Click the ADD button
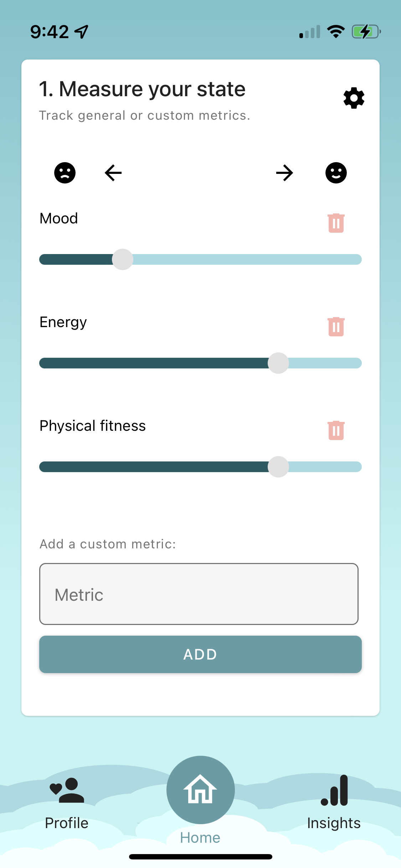401x868 pixels. coord(200,655)
